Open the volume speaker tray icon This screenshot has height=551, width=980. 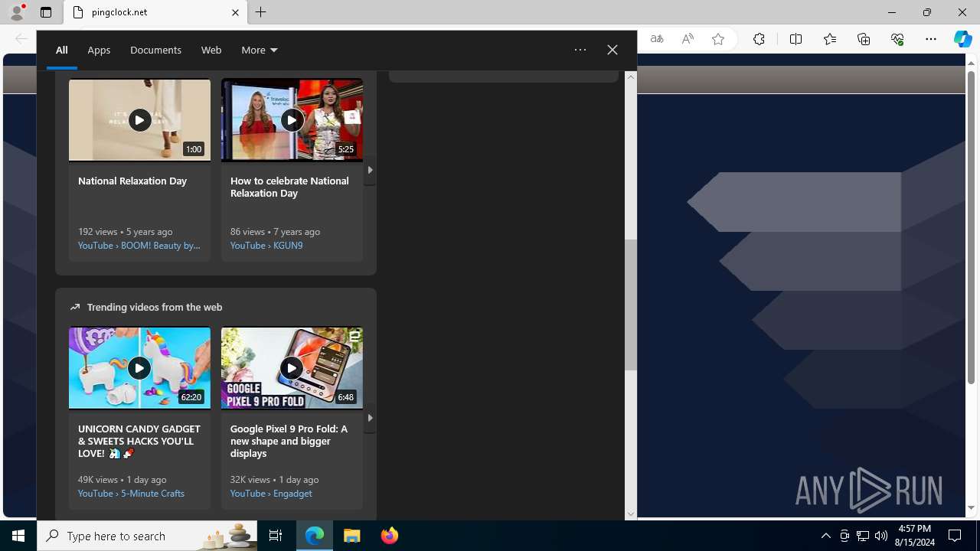tap(881, 536)
